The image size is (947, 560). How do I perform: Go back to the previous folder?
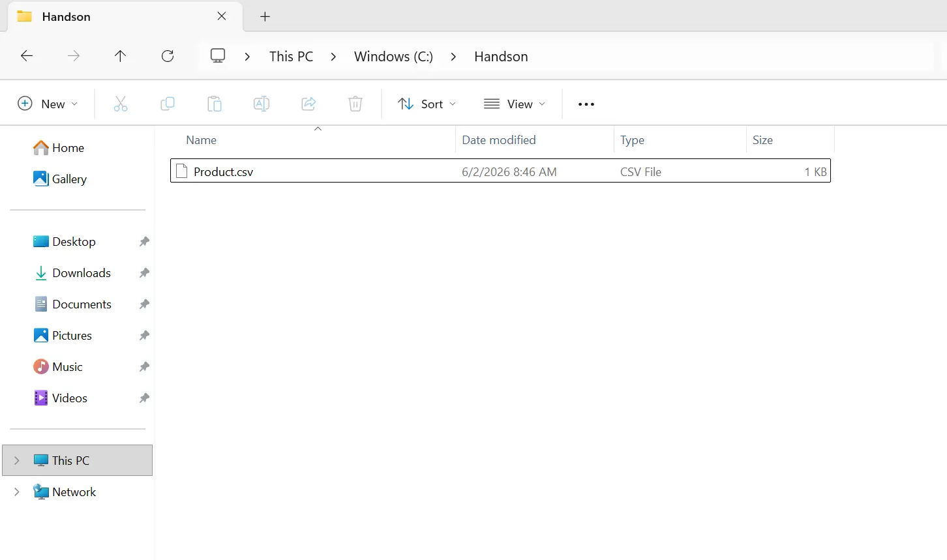pyautogui.click(x=27, y=56)
